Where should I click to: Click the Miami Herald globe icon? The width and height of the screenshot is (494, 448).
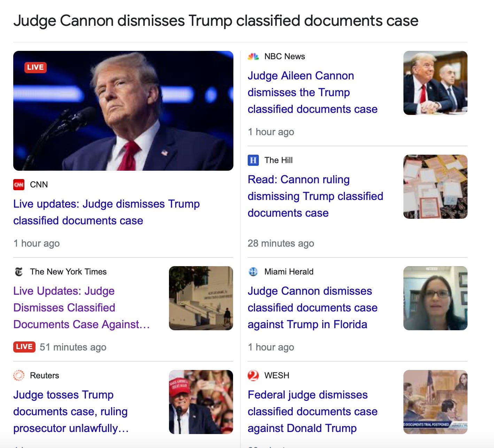coord(253,272)
